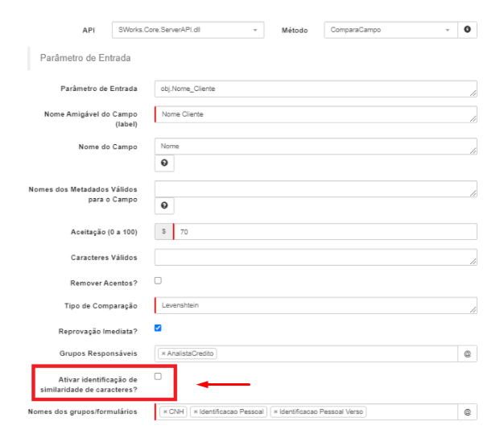The width and height of the screenshot is (504, 434).
Task: Remove the Identificacao Pessoal tag
Action: 196,411
